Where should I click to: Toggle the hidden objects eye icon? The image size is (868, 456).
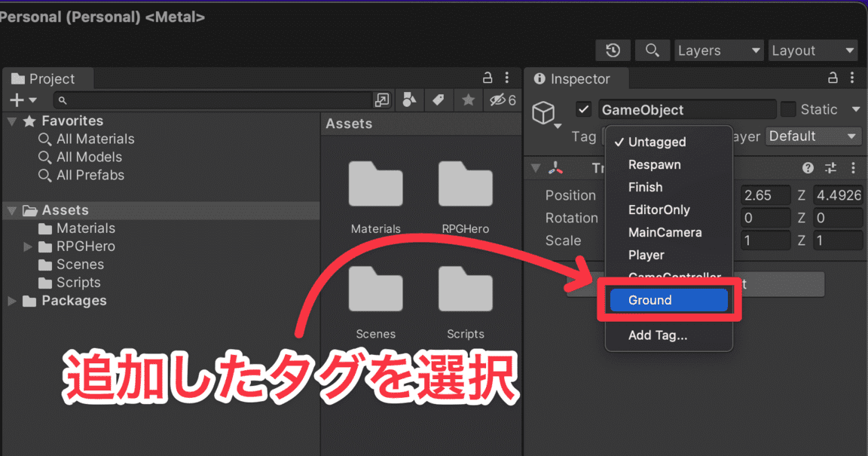coord(496,99)
